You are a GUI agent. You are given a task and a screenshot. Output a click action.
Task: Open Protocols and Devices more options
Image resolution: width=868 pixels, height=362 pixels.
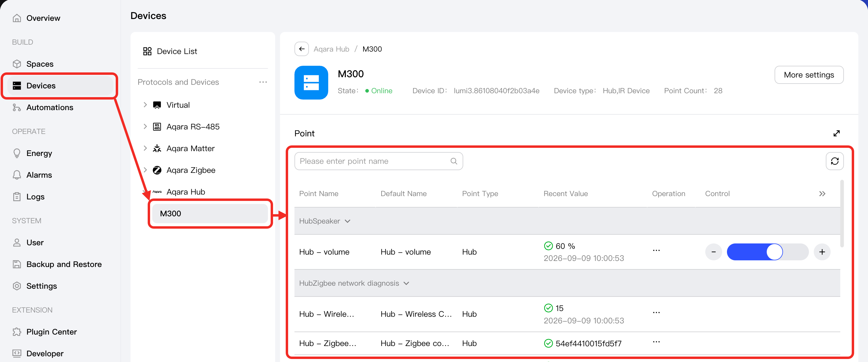(263, 82)
